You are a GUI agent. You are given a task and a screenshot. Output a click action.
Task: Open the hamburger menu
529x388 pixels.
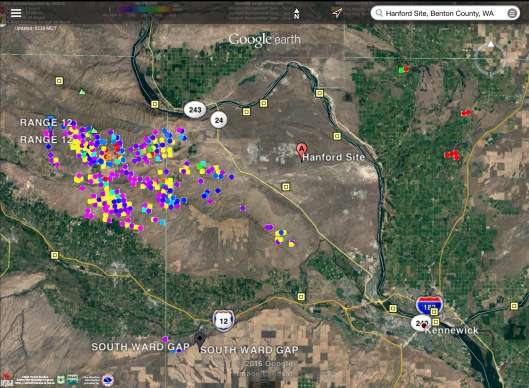(16, 13)
